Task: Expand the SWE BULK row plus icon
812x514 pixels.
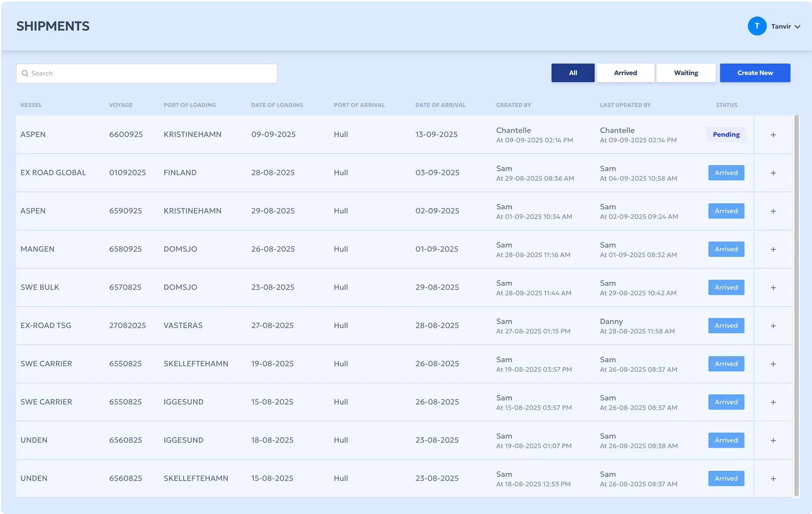Action: coord(773,287)
